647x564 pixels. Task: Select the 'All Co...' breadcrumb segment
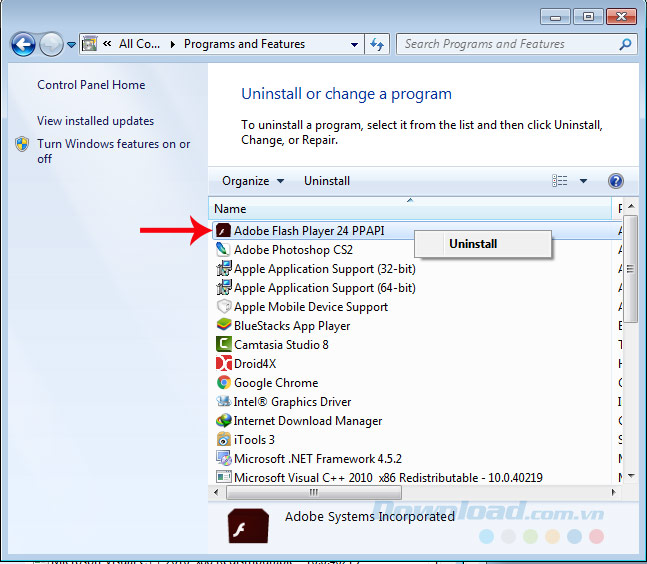point(139,44)
